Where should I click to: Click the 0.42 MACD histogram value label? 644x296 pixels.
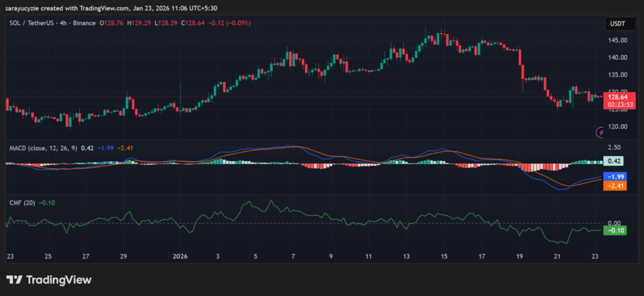coord(613,161)
